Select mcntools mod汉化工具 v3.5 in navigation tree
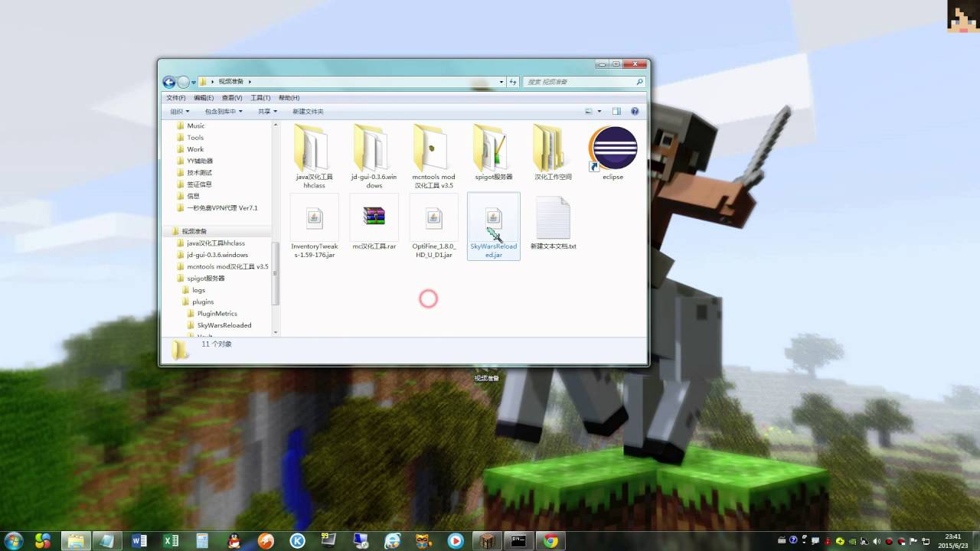980x551 pixels. tap(227, 266)
